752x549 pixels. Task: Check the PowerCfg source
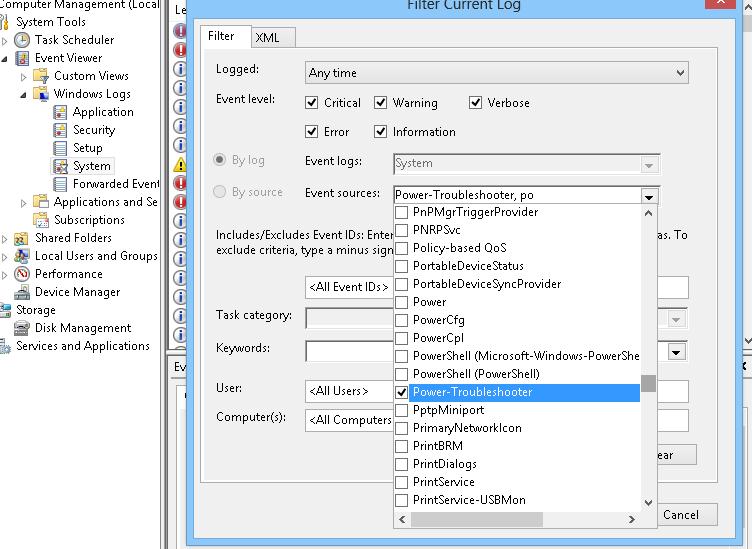(x=401, y=320)
